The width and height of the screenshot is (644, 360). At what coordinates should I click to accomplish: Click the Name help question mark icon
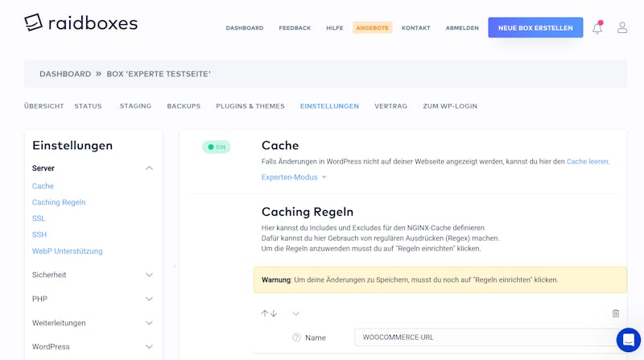click(x=296, y=337)
